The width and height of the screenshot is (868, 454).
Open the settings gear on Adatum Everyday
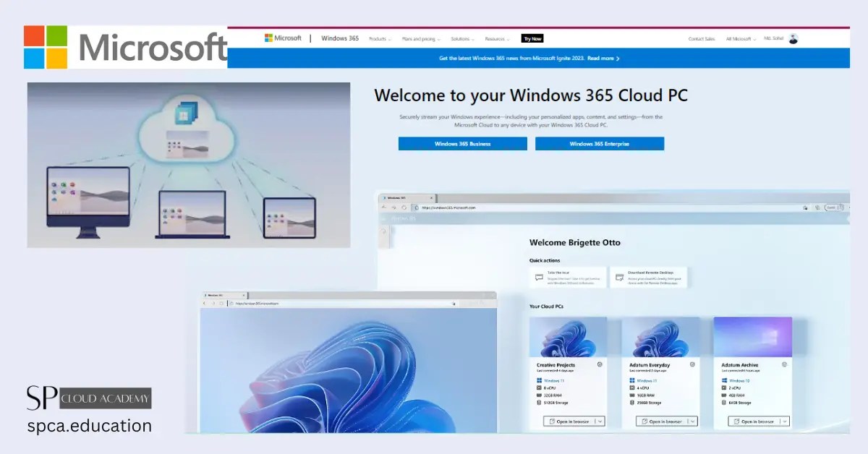[692, 364]
